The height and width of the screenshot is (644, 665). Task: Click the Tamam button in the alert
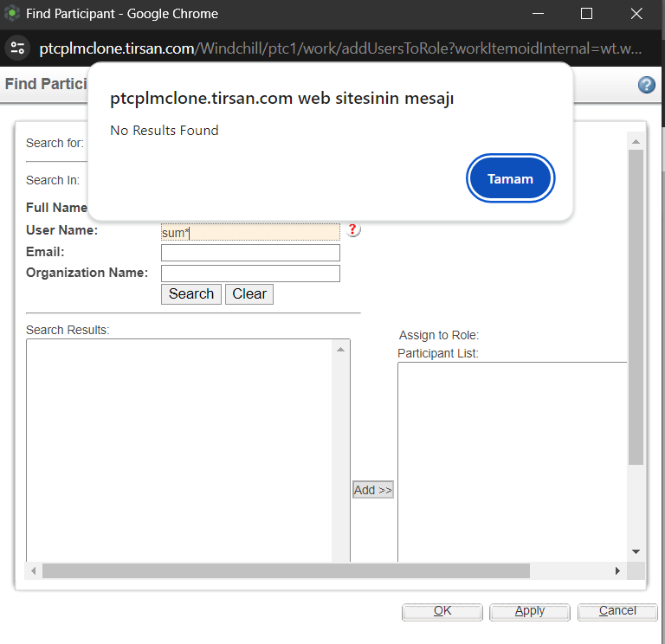pos(510,178)
